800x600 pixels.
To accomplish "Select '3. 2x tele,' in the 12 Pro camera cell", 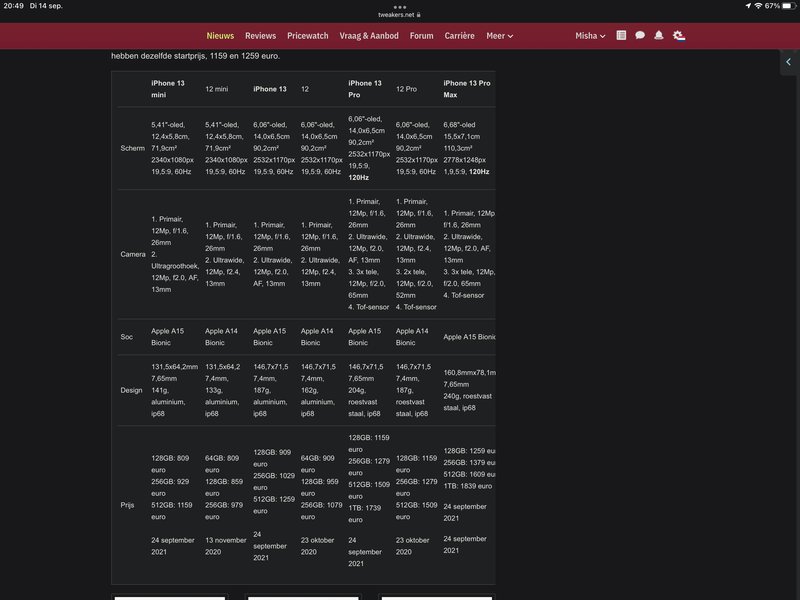I will point(412,272).
